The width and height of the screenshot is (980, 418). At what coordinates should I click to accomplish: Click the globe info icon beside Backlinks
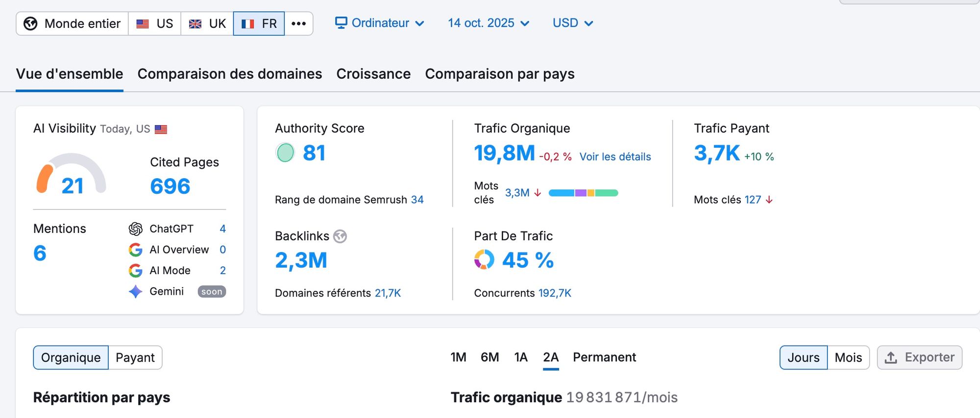pyautogui.click(x=340, y=236)
